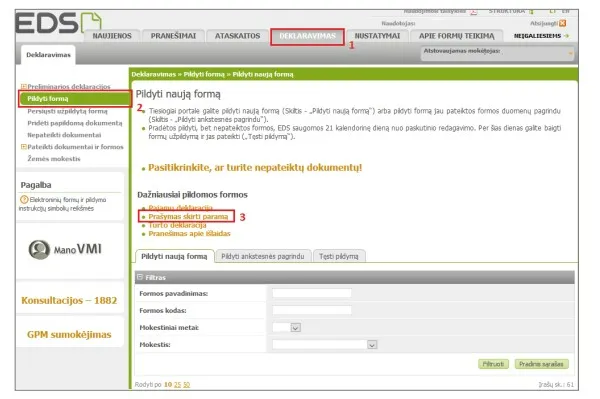
Task: Open GPM sumokėjimas link
Action: click(69, 334)
